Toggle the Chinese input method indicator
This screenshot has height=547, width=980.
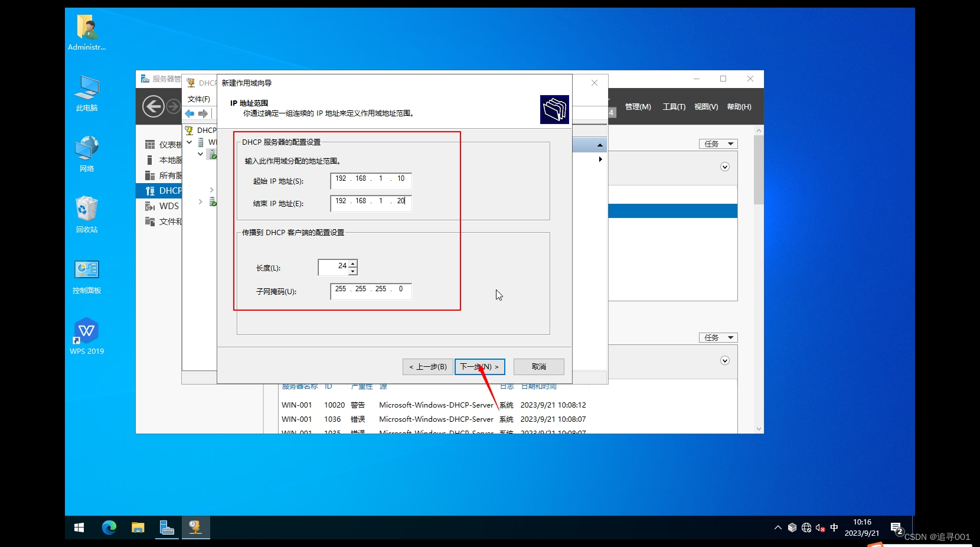(x=834, y=528)
